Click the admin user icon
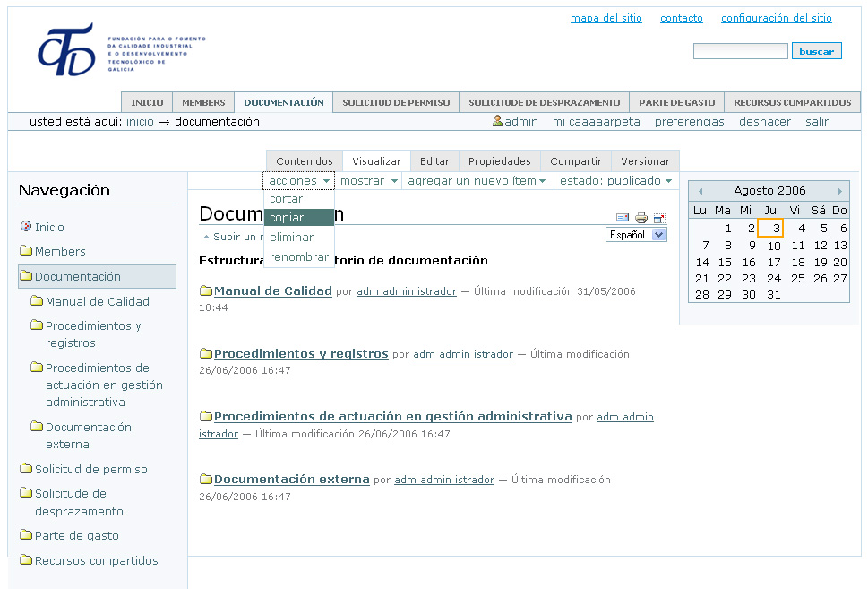Image resolution: width=868 pixels, height=589 pixels. (497, 121)
